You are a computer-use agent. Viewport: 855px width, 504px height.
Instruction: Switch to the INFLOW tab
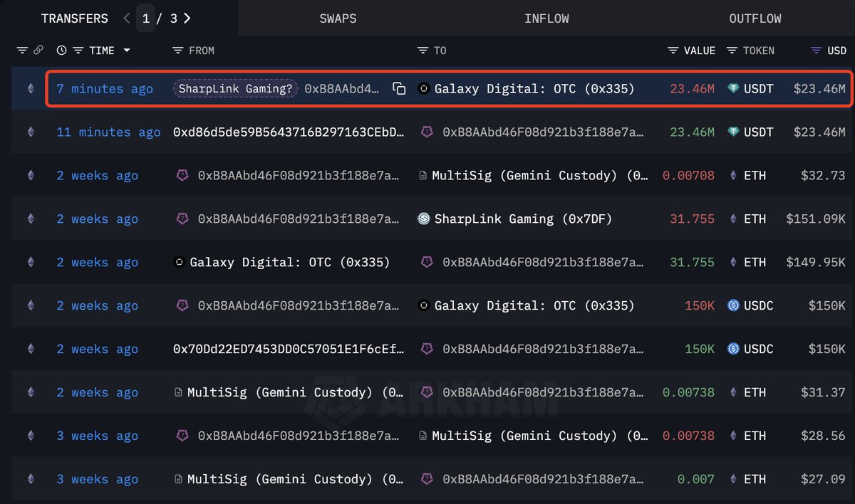coord(546,19)
